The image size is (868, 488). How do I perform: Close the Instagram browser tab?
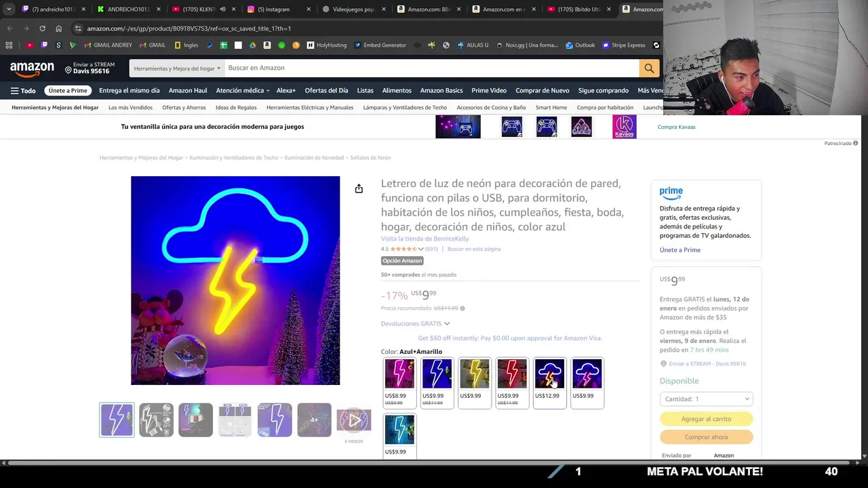coord(309,9)
